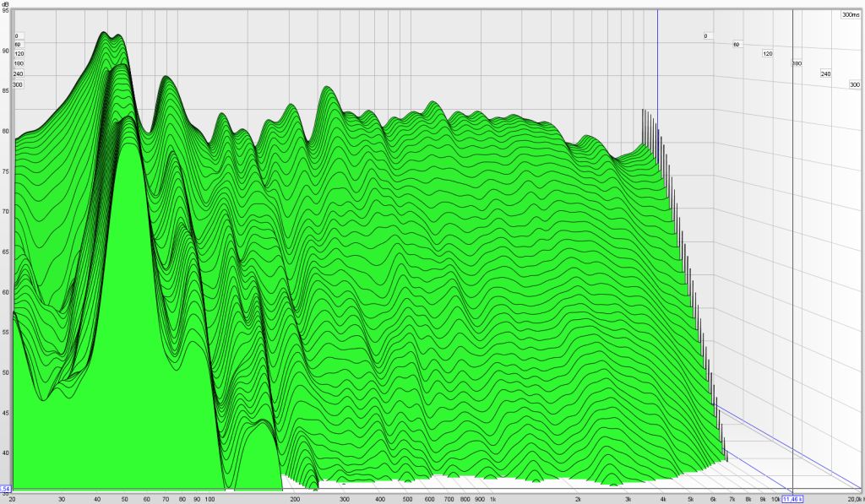Screen dimensions: 865x504
Task: Click the 300 ms slice label beside dB axis
Action: point(19,84)
